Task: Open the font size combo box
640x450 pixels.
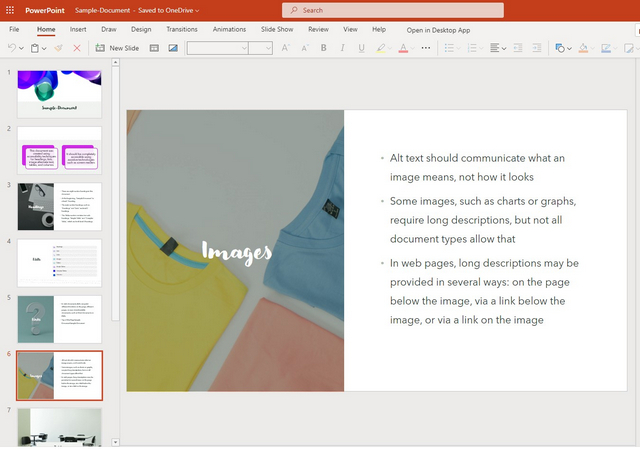Action: (x=261, y=48)
